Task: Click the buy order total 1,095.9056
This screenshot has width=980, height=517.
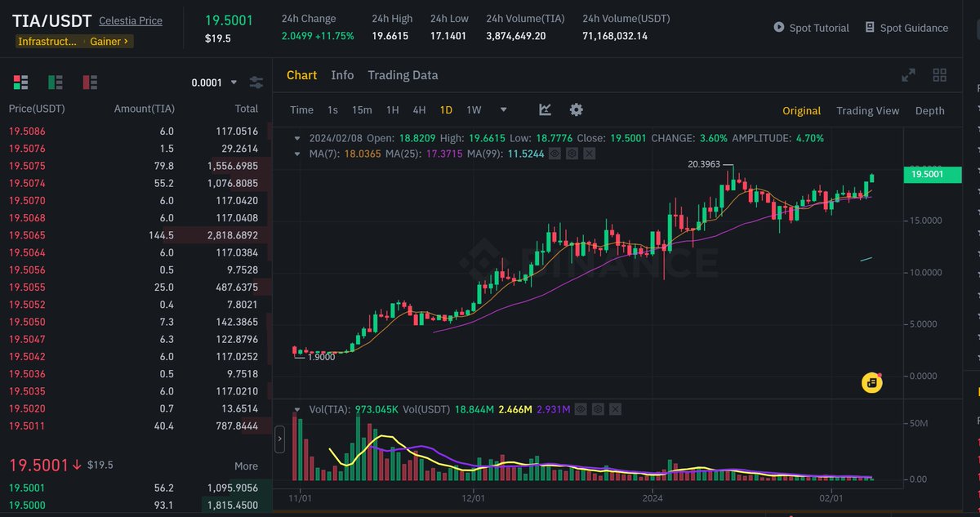Action: click(233, 488)
